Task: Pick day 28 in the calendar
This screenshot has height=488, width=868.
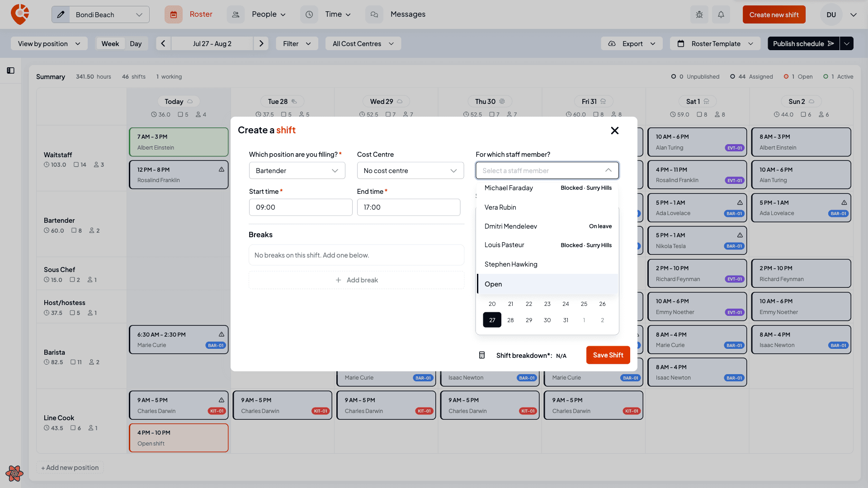Action: (510, 320)
